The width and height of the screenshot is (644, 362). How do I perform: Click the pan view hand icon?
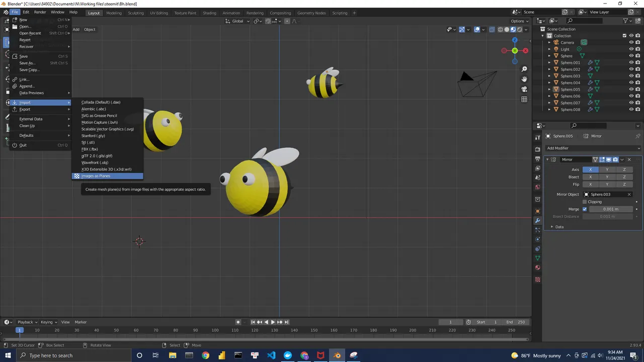click(524, 79)
